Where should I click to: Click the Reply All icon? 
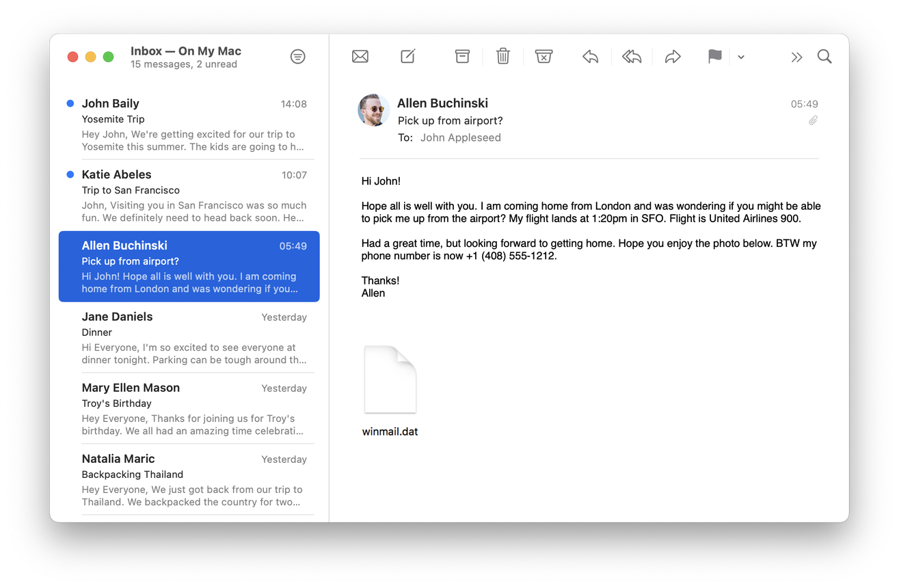tap(632, 57)
